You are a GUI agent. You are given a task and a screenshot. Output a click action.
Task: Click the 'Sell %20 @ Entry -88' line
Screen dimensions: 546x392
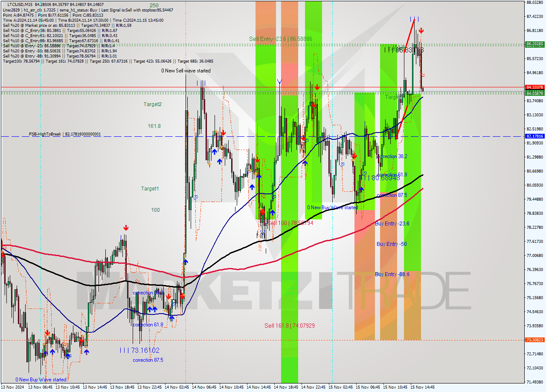pyautogui.click(x=60, y=56)
